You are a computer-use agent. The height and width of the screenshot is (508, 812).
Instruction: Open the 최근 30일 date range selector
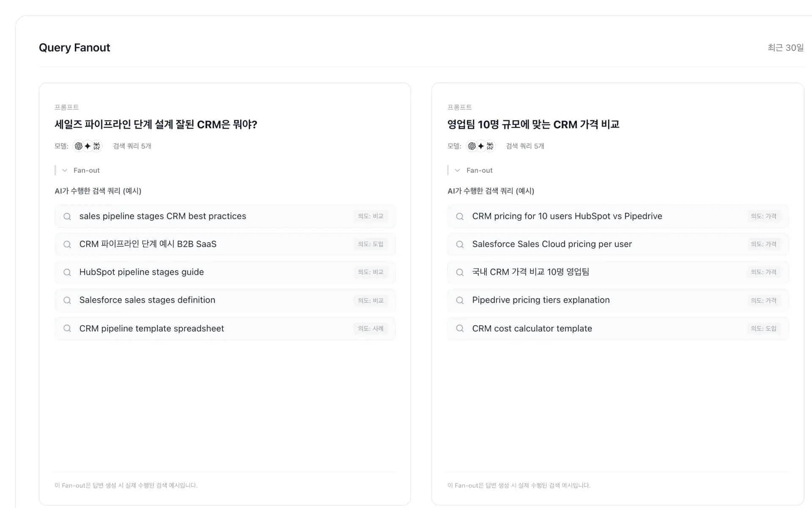point(785,48)
